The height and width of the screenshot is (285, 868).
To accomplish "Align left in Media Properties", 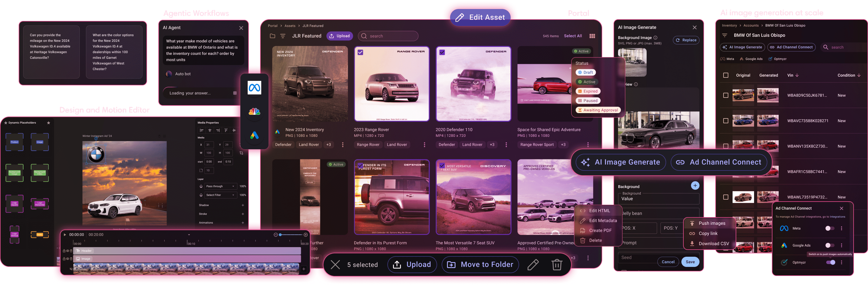I will pos(202,130).
